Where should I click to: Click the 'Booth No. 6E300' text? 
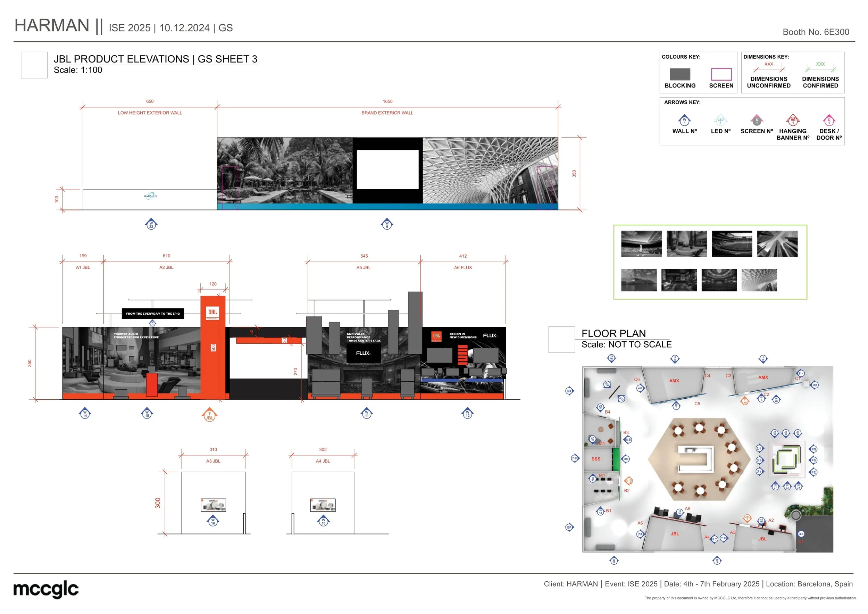point(816,32)
